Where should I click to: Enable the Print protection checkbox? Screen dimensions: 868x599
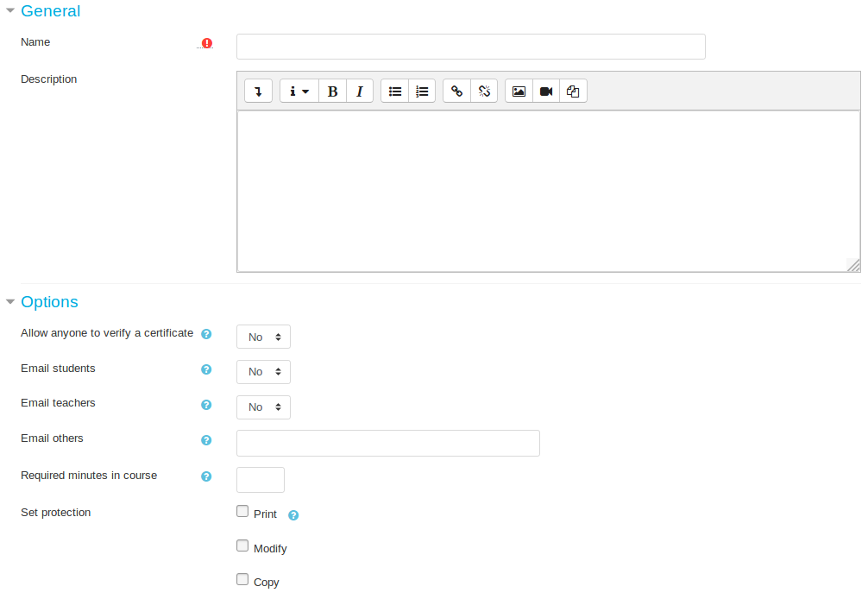tap(242, 511)
